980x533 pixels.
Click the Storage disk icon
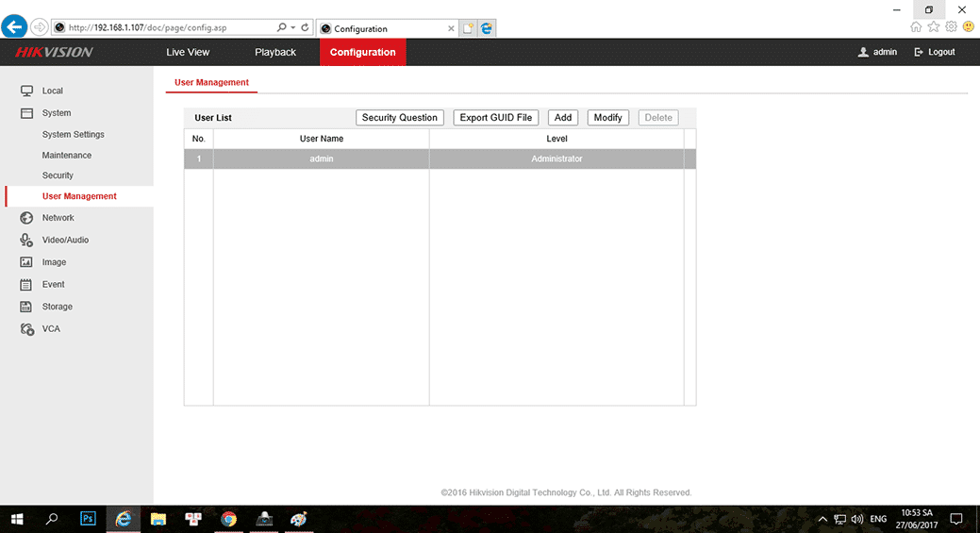coord(25,307)
